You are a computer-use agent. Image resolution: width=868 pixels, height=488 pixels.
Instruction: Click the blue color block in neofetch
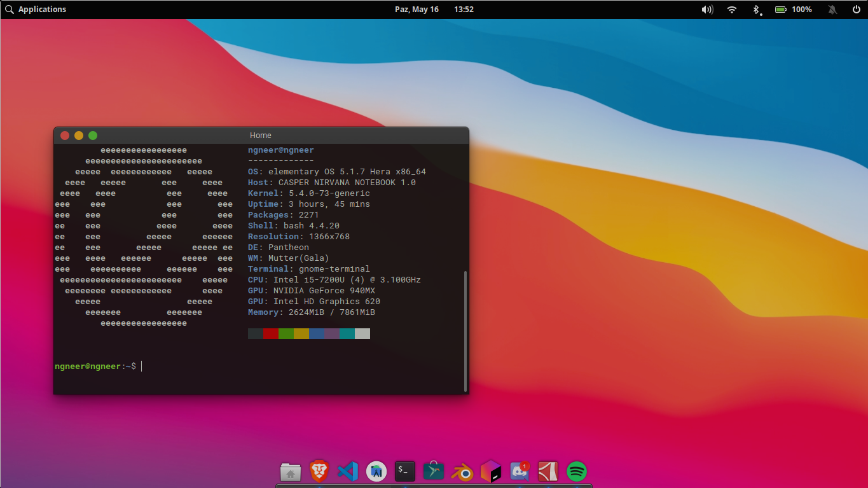coord(317,334)
